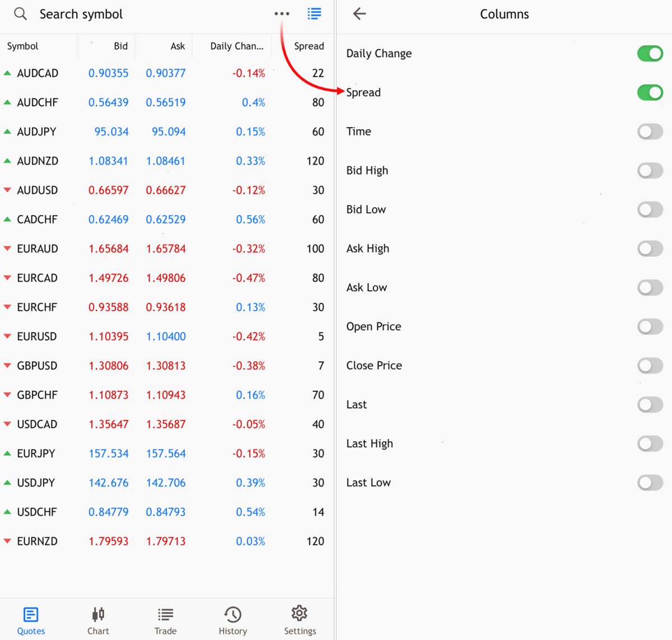Click the blue list view icon

(x=314, y=14)
